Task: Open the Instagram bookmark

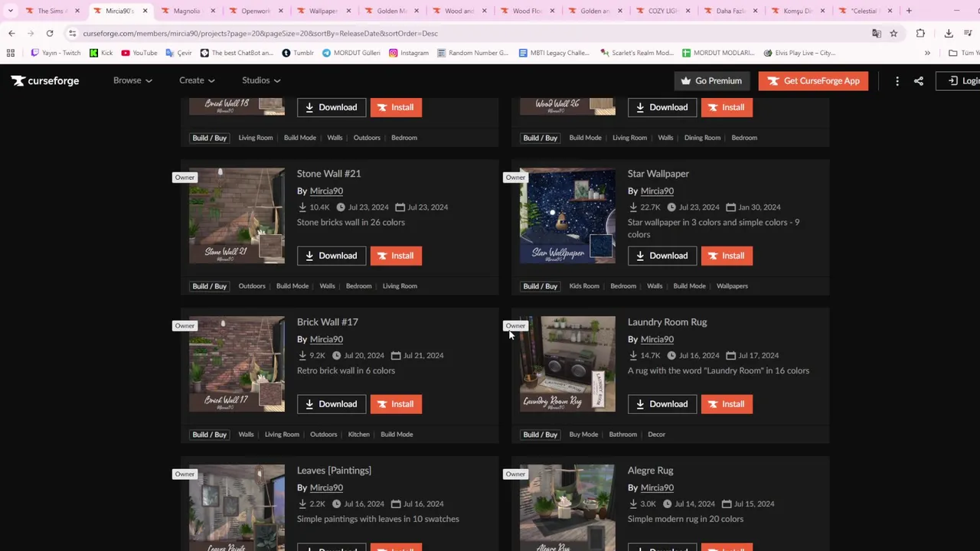Action: pyautogui.click(x=408, y=53)
